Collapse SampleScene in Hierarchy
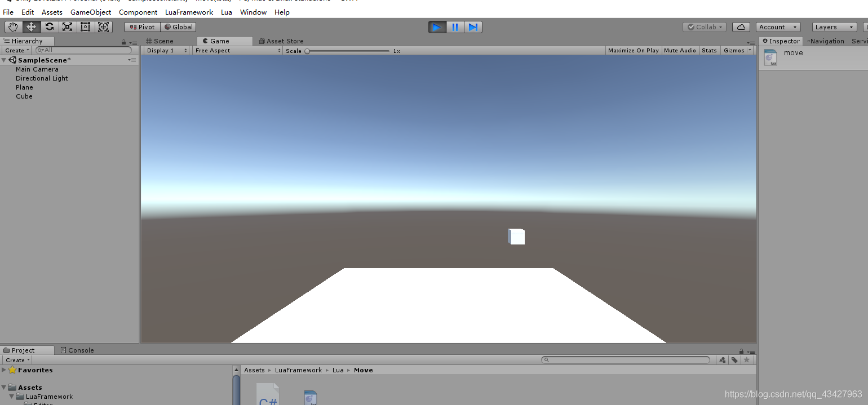The height and width of the screenshot is (405, 868). tap(4, 60)
